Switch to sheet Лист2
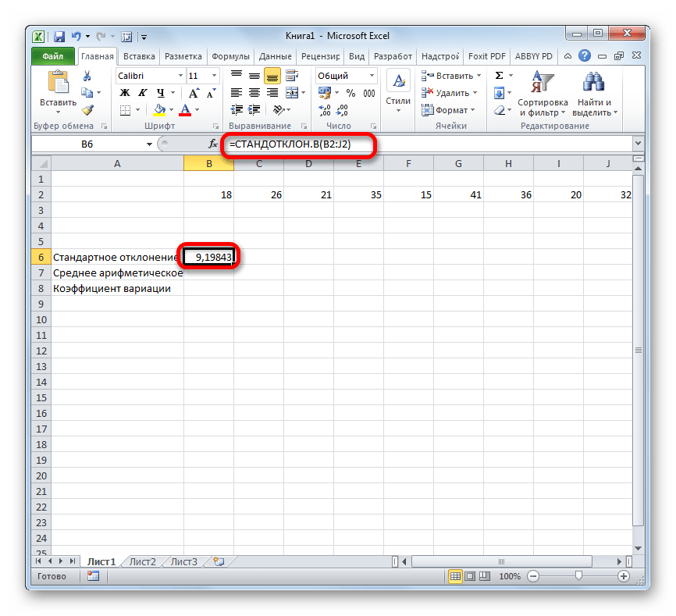The width and height of the screenshot is (676, 616). coord(143,561)
